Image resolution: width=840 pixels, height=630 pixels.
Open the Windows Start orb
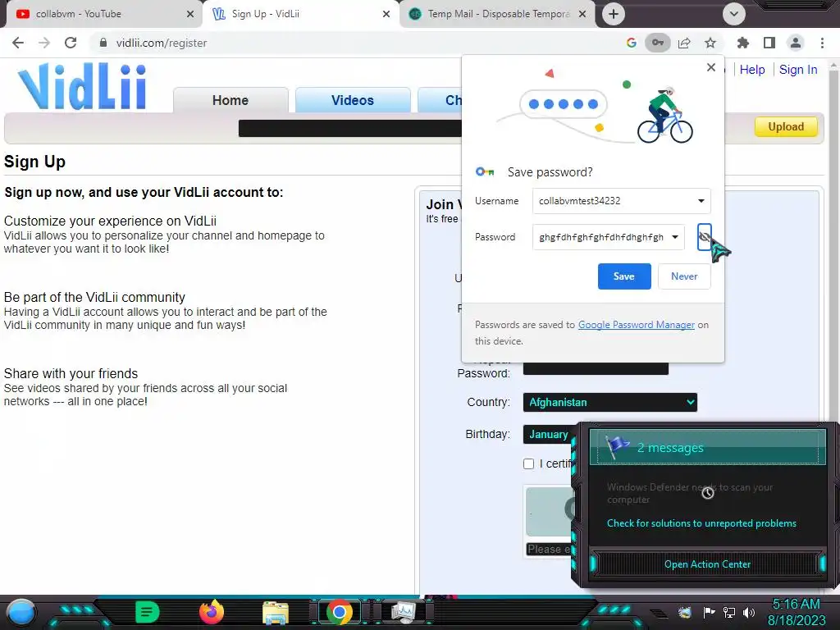[x=21, y=612]
